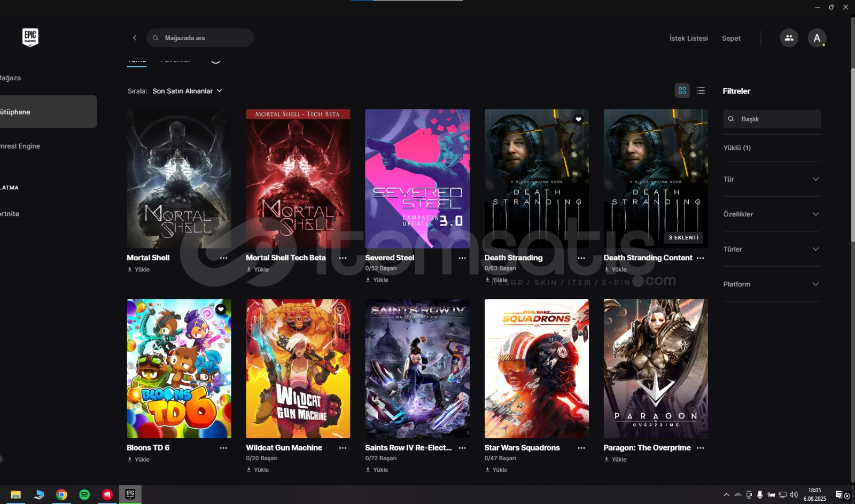
Task: Open the Saints Row IV cover
Action: 417,369
